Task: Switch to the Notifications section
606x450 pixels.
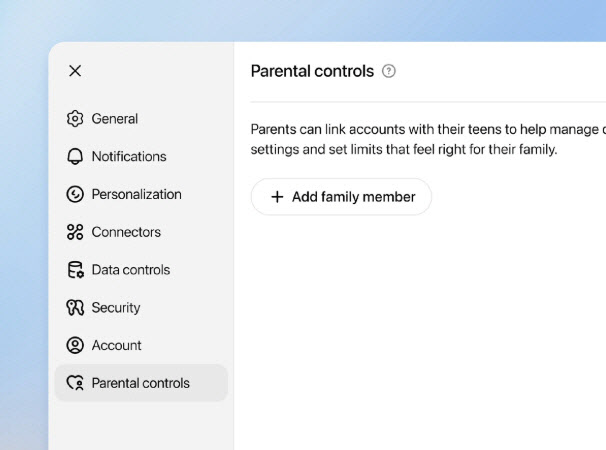Action: [129, 157]
